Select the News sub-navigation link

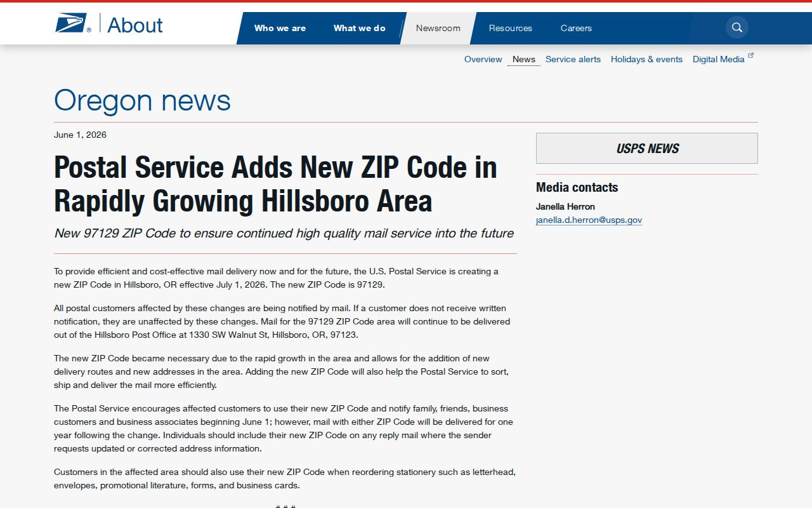[524, 59]
